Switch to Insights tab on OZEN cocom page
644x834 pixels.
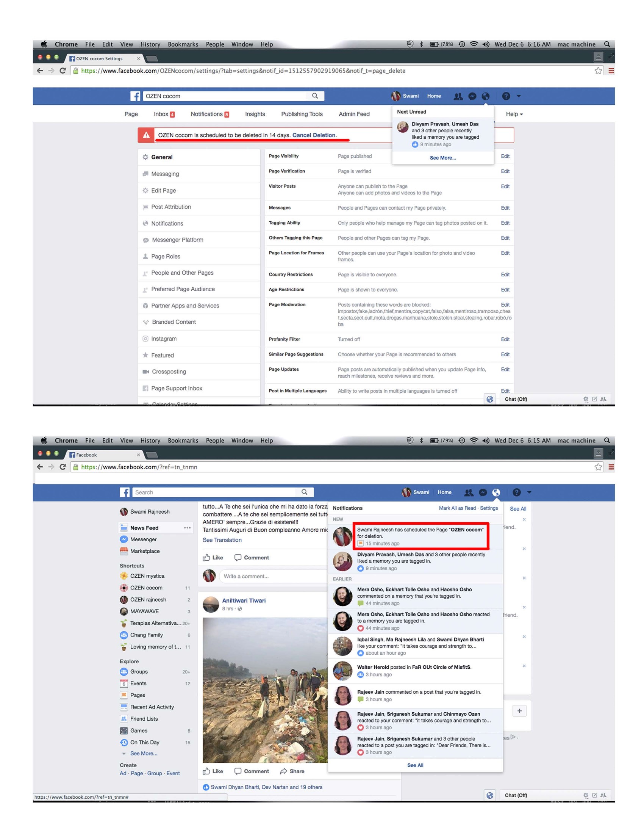255,114
